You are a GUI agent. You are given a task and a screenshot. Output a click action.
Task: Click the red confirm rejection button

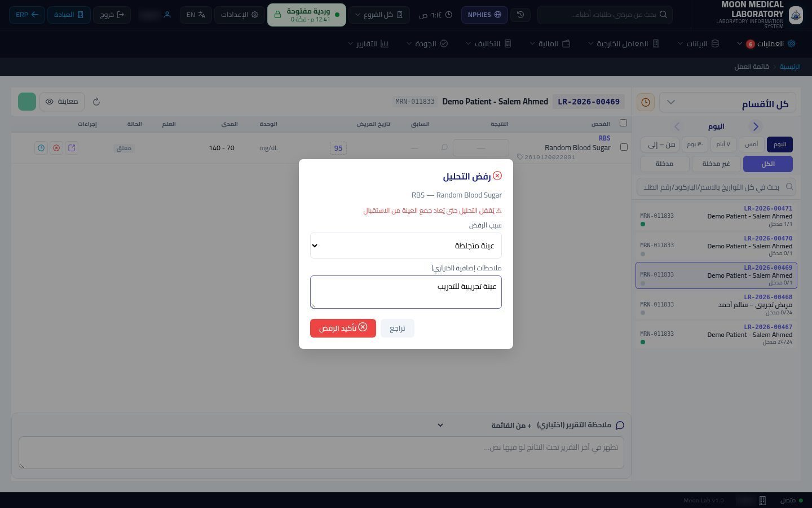click(343, 328)
